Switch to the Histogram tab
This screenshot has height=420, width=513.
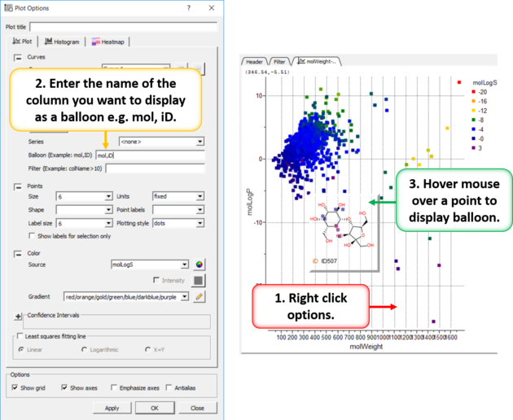pos(64,42)
